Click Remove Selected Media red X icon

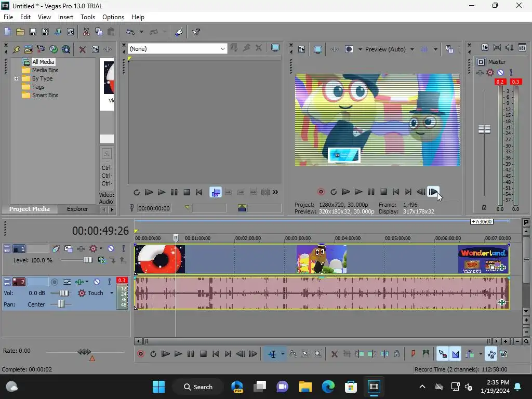pos(83,49)
